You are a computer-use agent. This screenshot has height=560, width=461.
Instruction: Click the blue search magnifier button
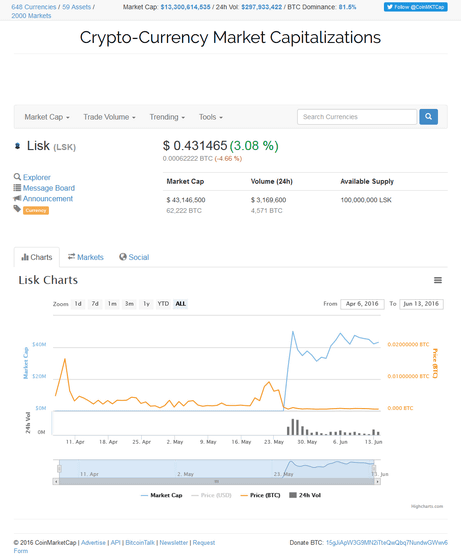(x=428, y=117)
